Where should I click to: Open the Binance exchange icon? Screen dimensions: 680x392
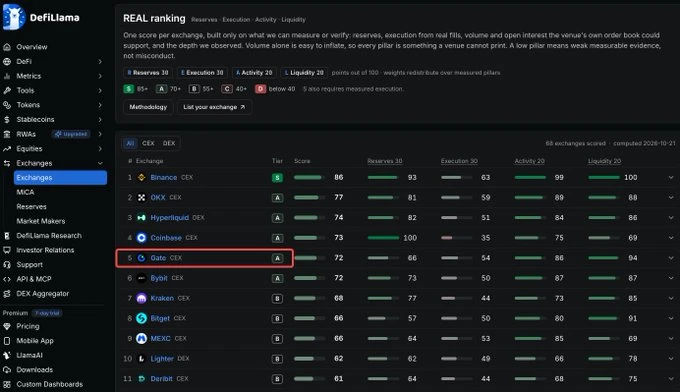point(141,177)
